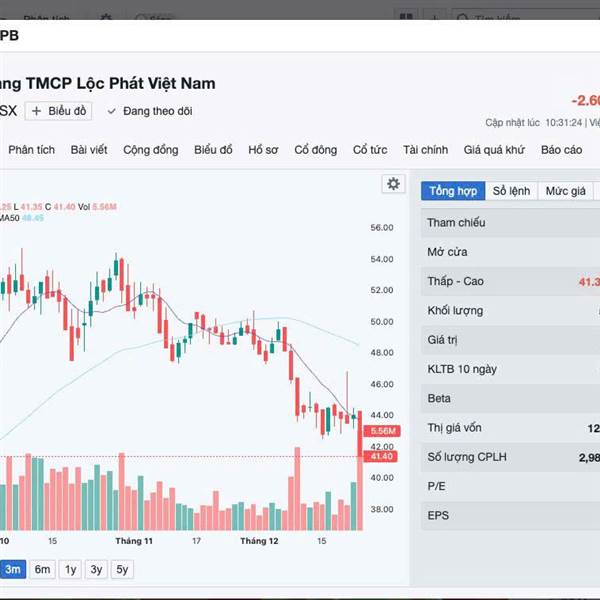Set chart range to 3y

coord(96,569)
